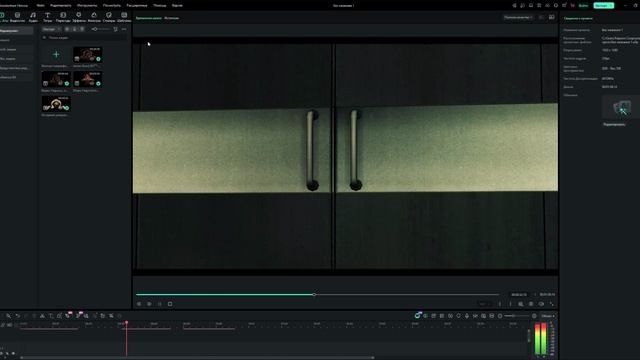This screenshot has height=360, width=640.
Task: Click the snapshot camera icon in the player controls
Action: pos(531,304)
